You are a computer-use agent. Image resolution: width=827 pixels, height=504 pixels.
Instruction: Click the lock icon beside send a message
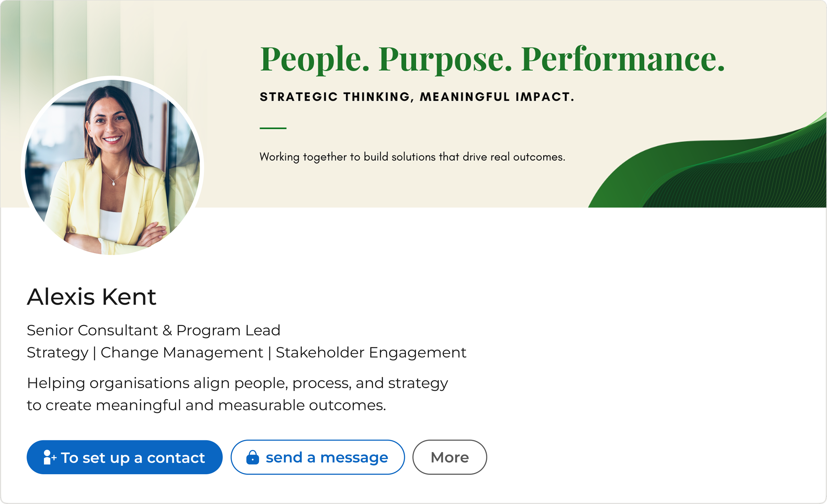(253, 457)
